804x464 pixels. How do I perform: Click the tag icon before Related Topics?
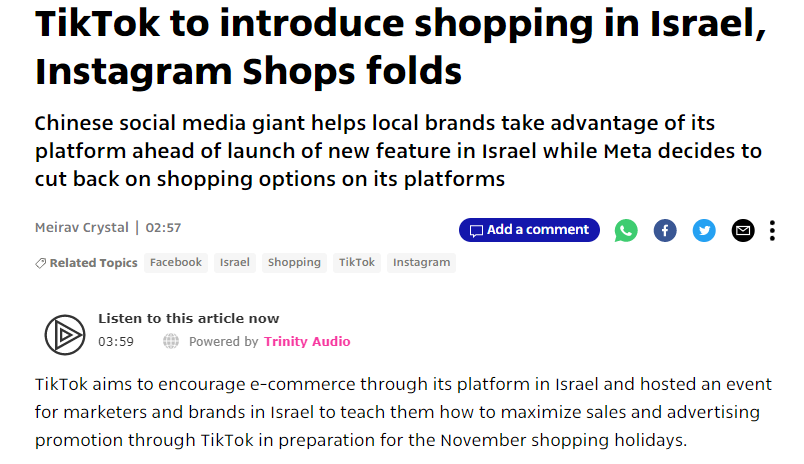point(40,263)
